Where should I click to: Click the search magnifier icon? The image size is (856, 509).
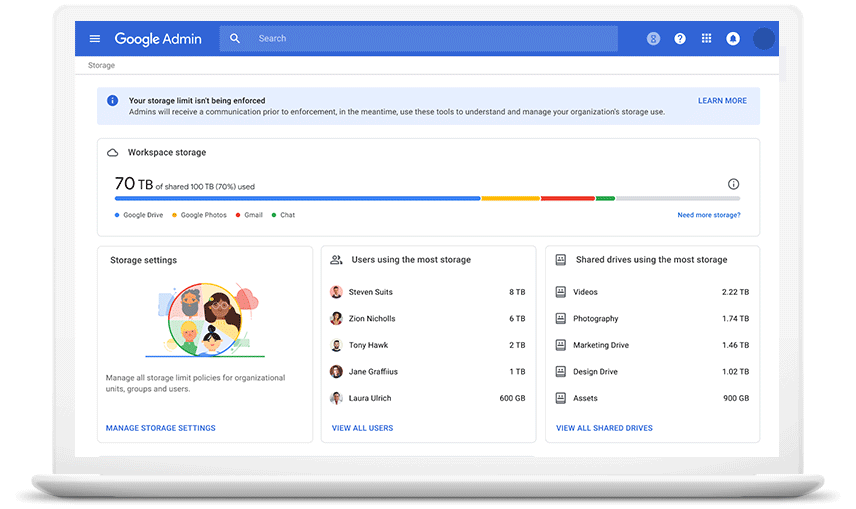pos(235,39)
